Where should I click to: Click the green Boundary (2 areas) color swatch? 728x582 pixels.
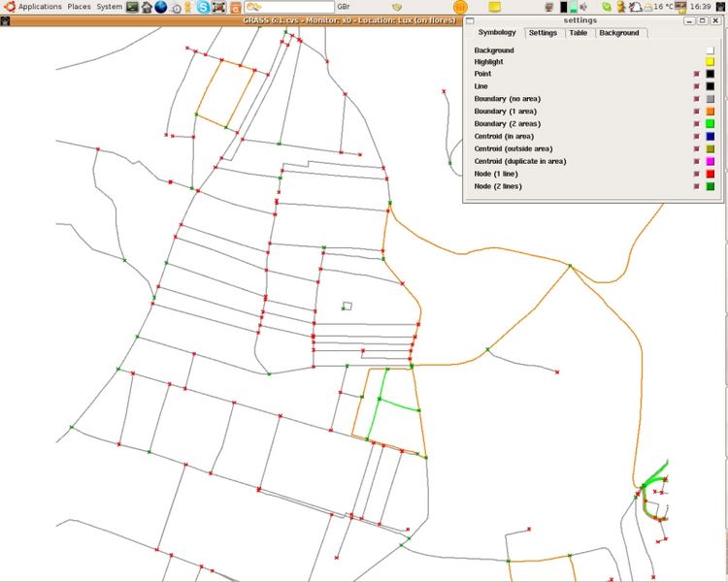coord(711,124)
